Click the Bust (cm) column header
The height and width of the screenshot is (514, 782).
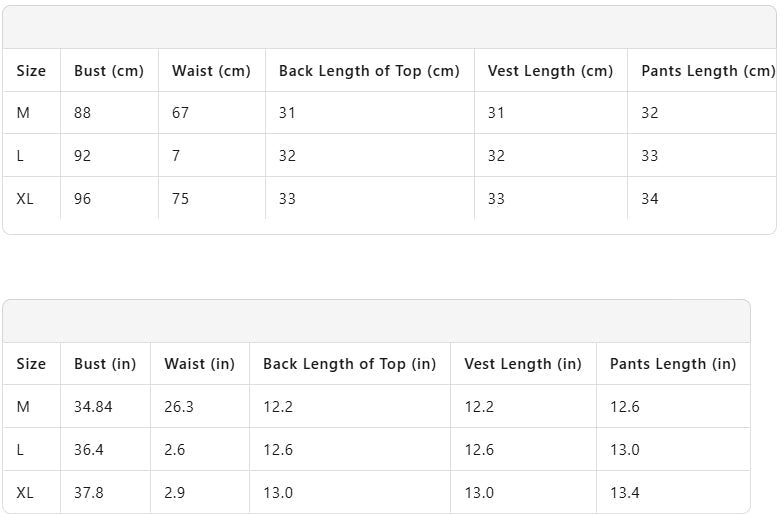click(109, 71)
